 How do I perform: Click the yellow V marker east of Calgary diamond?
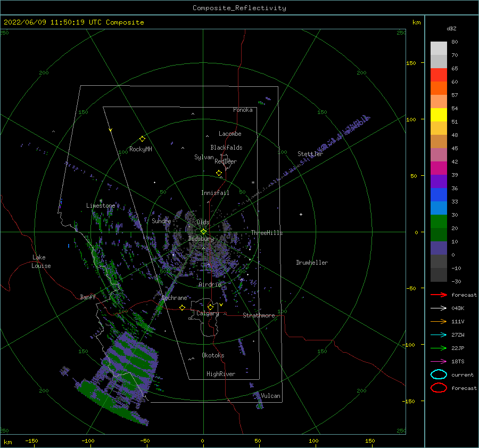coord(221,305)
